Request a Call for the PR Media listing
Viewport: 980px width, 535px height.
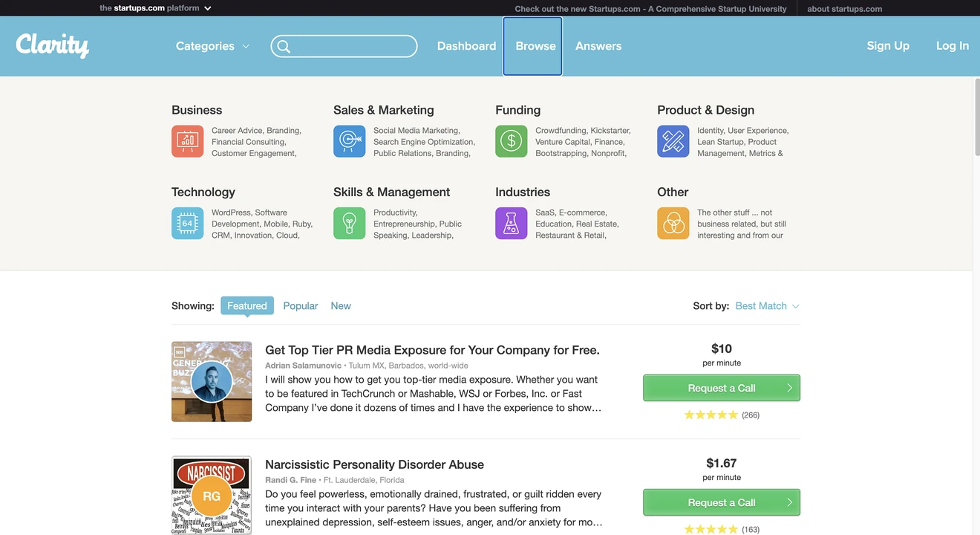[x=722, y=388]
